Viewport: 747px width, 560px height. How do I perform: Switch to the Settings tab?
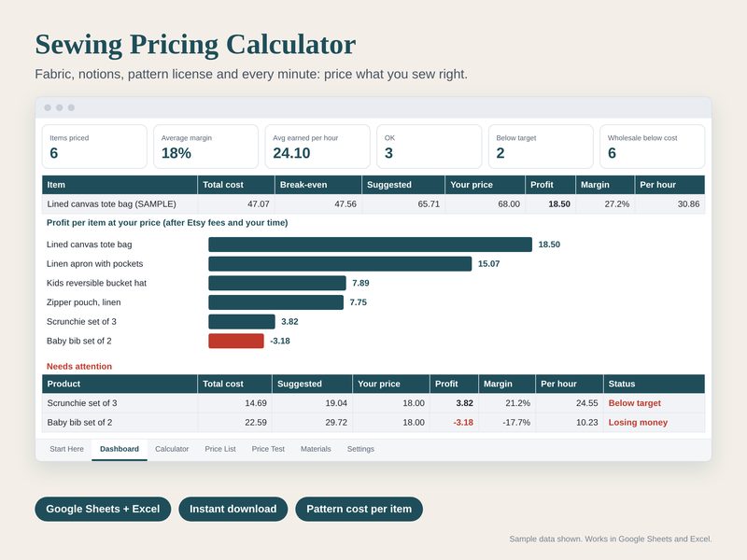coord(360,449)
